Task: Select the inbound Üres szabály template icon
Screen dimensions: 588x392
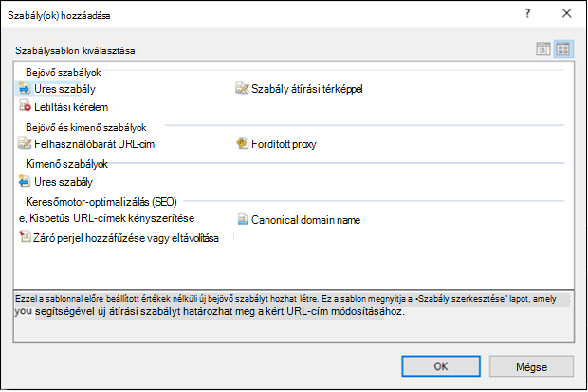Action: pyautogui.click(x=25, y=88)
